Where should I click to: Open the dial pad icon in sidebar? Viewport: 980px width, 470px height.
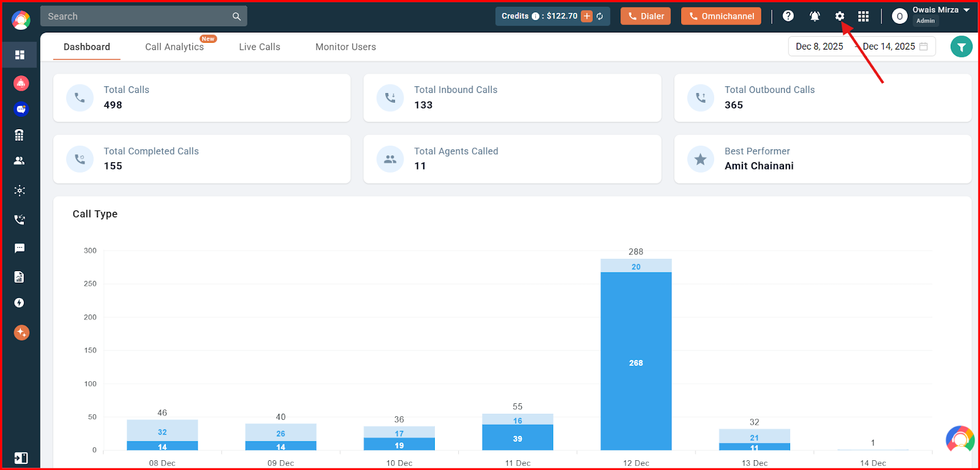coord(20,135)
